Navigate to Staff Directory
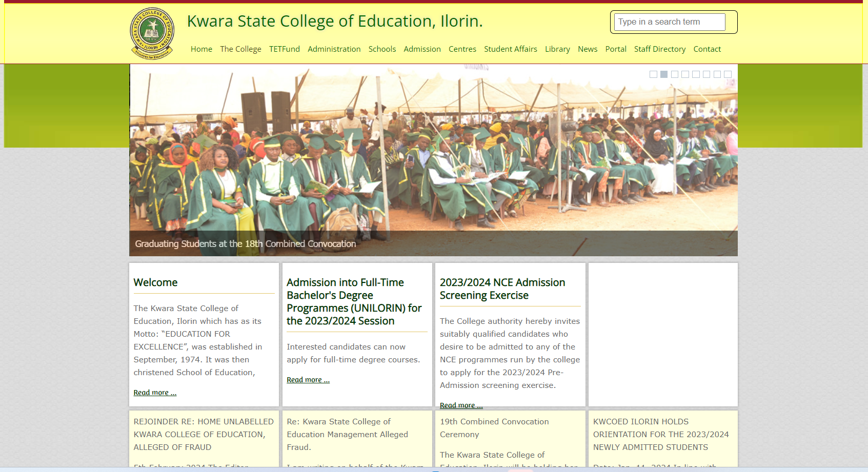 pos(659,49)
